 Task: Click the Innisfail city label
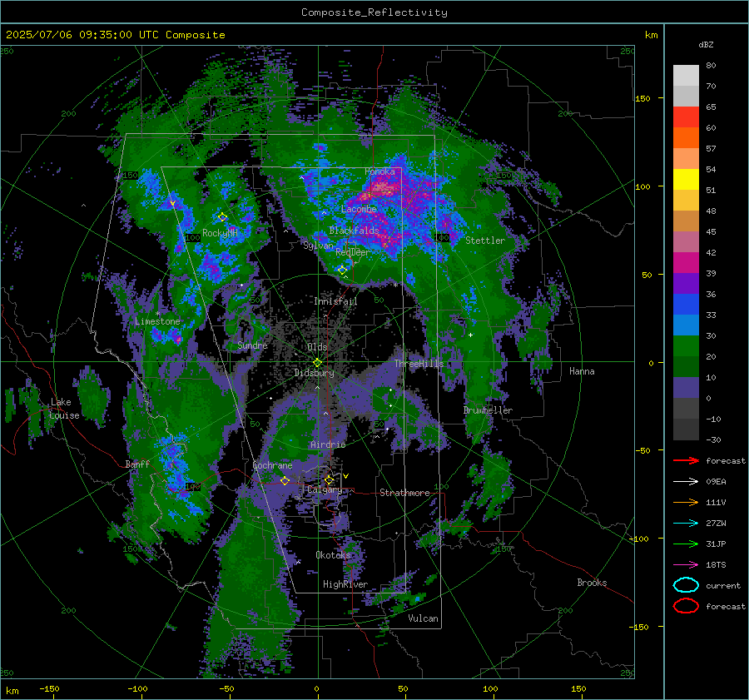pos(335,301)
